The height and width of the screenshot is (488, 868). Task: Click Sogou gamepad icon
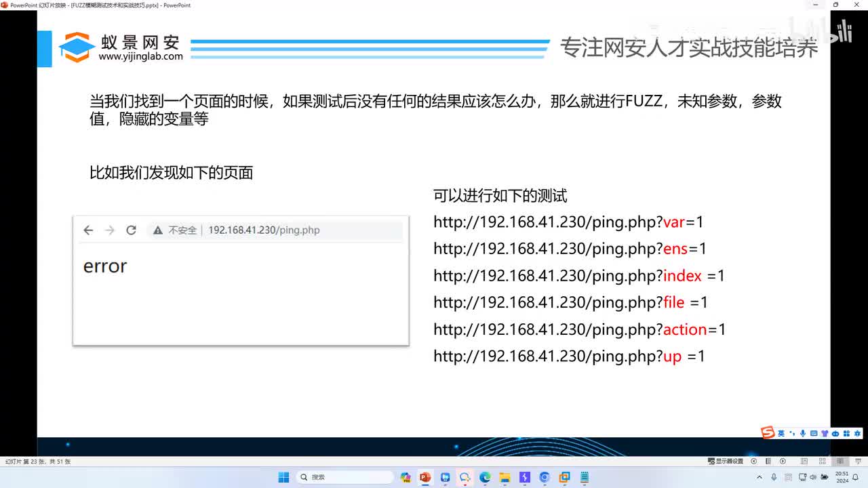(835, 433)
